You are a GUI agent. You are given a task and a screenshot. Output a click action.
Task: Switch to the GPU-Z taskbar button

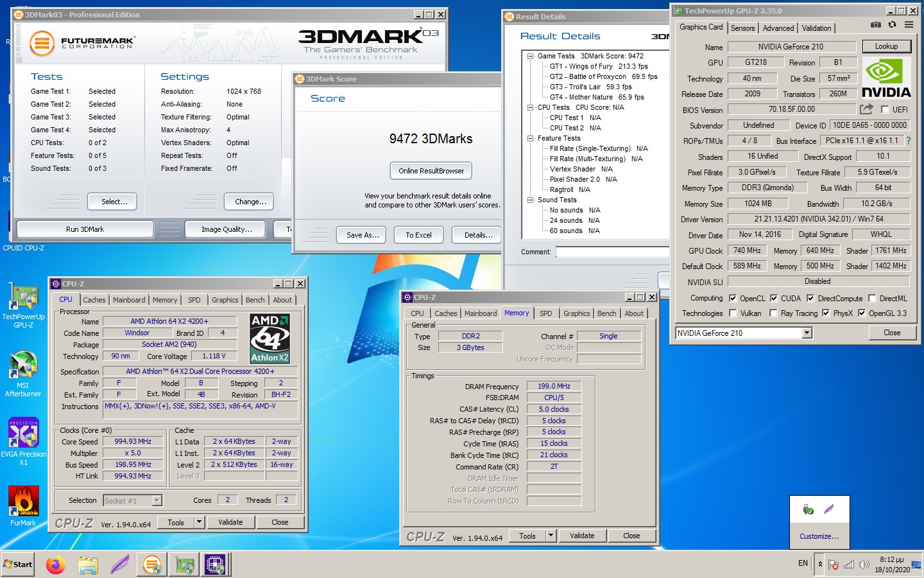[185, 565]
